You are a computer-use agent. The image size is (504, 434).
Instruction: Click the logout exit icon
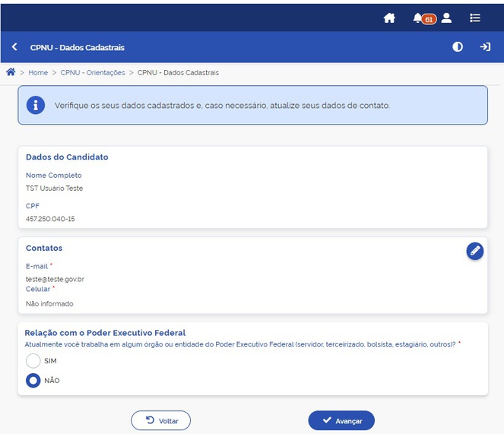tap(485, 47)
